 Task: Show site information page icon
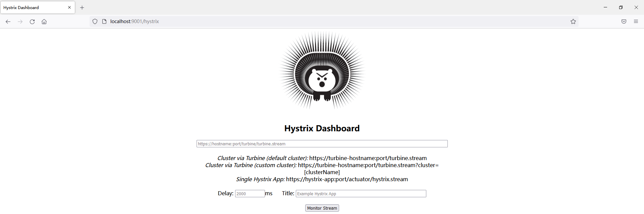(104, 21)
